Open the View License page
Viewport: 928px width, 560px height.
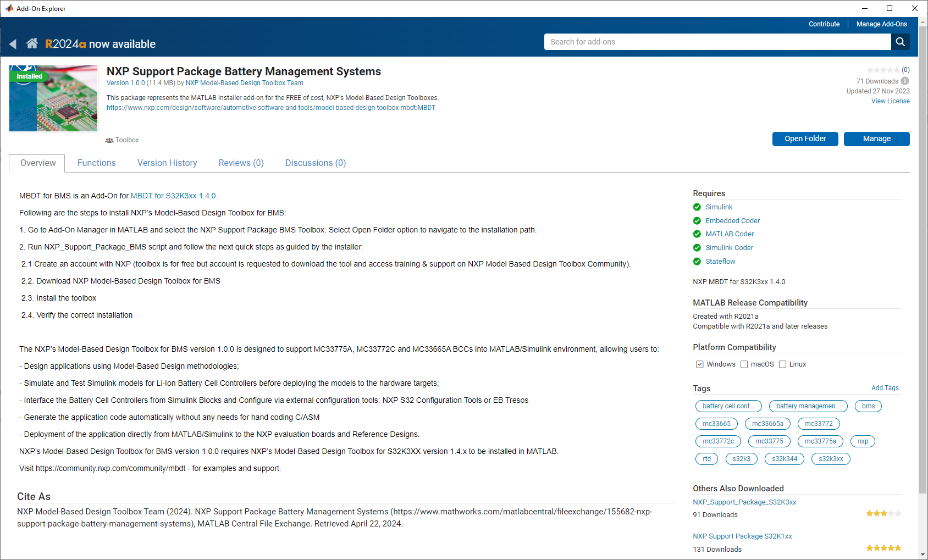tap(890, 101)
